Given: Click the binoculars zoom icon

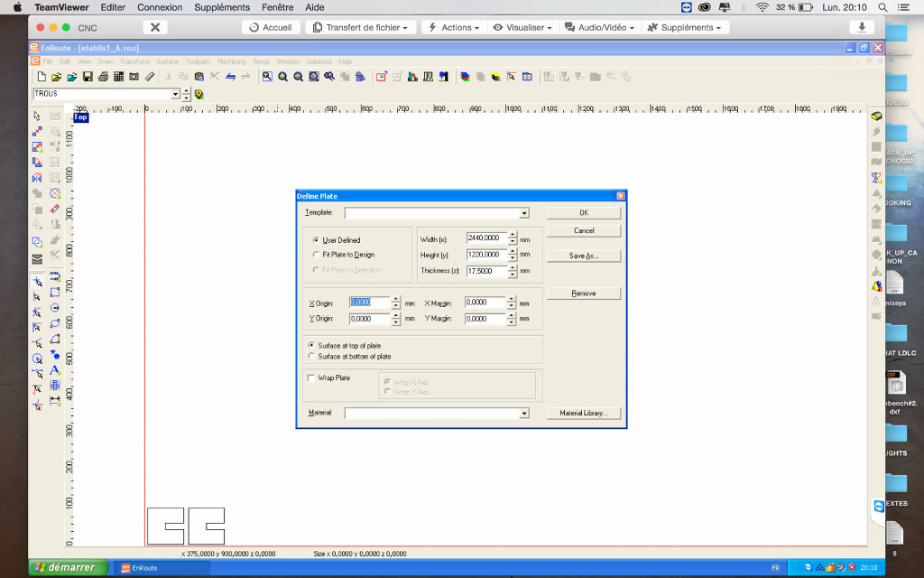Looking at the screenshot, I should (329, 77).
